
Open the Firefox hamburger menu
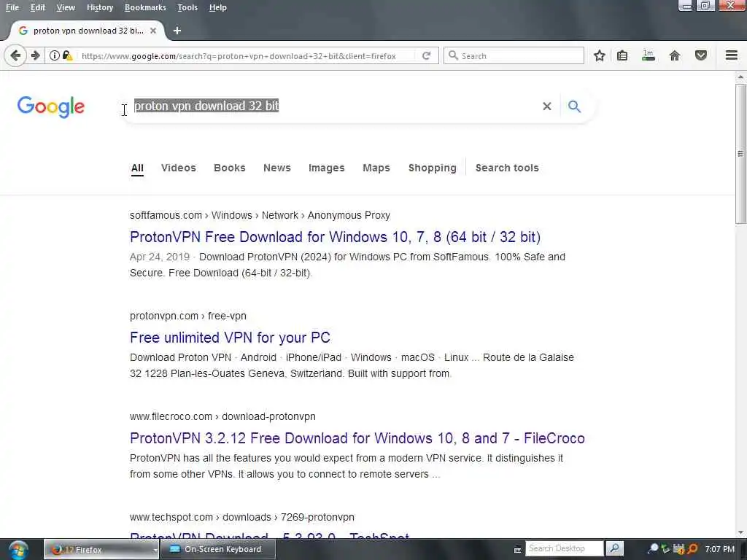[x=732, y=55]
